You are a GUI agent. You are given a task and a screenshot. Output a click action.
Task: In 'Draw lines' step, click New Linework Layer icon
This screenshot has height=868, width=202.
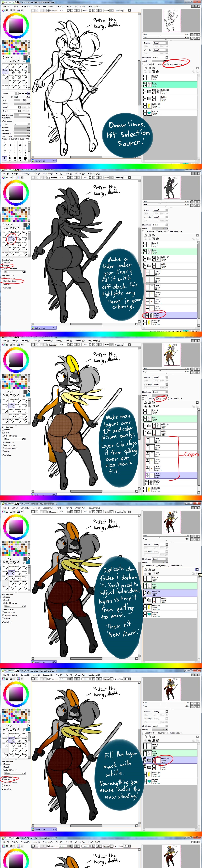[x=149, y=68]
